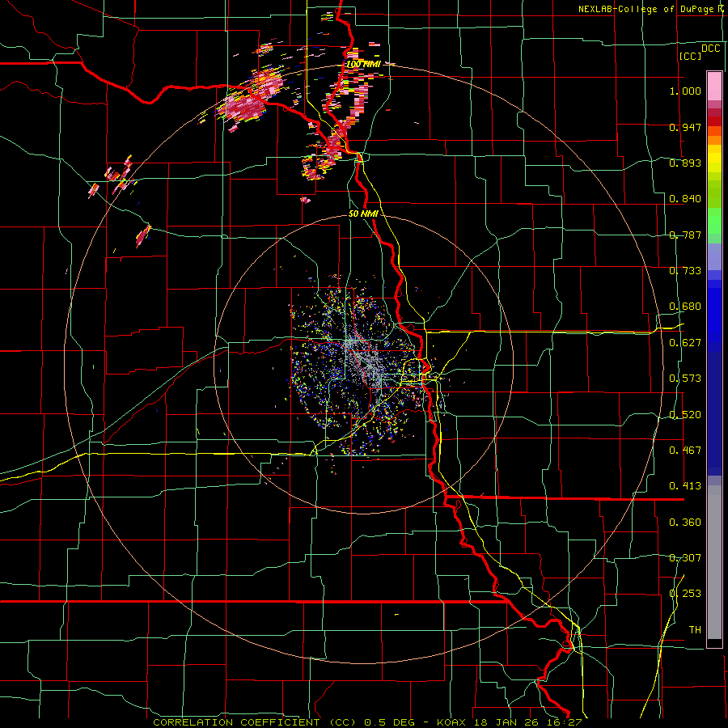Click the 0.467 scale value
This screenshot has width=728, height=728.
(x=685, y=451)
